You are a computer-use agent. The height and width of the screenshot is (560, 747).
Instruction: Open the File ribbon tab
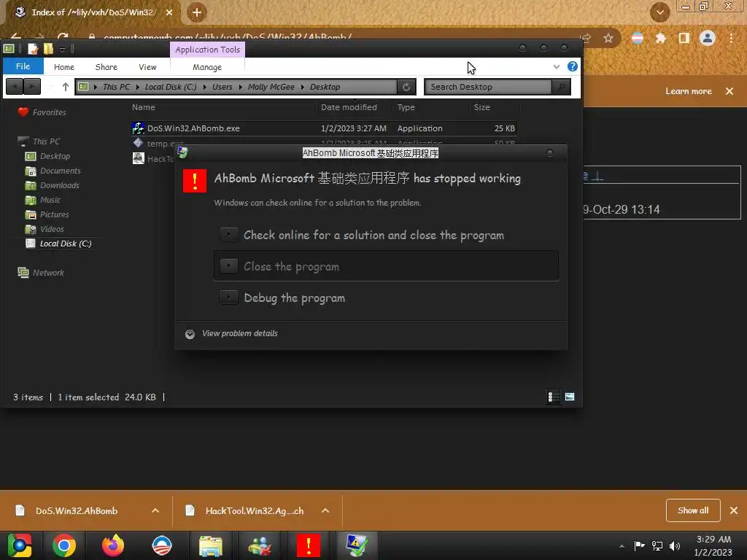pos(23,66)
